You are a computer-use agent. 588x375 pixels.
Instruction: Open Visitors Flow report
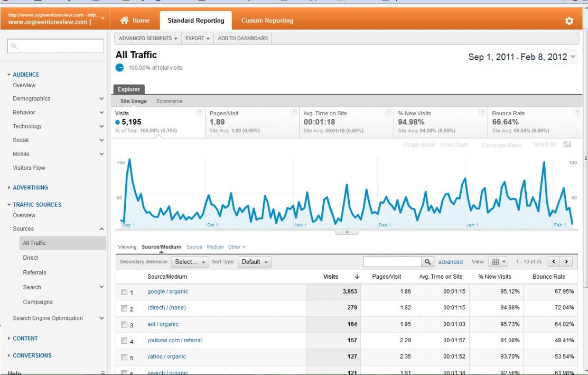29,168
